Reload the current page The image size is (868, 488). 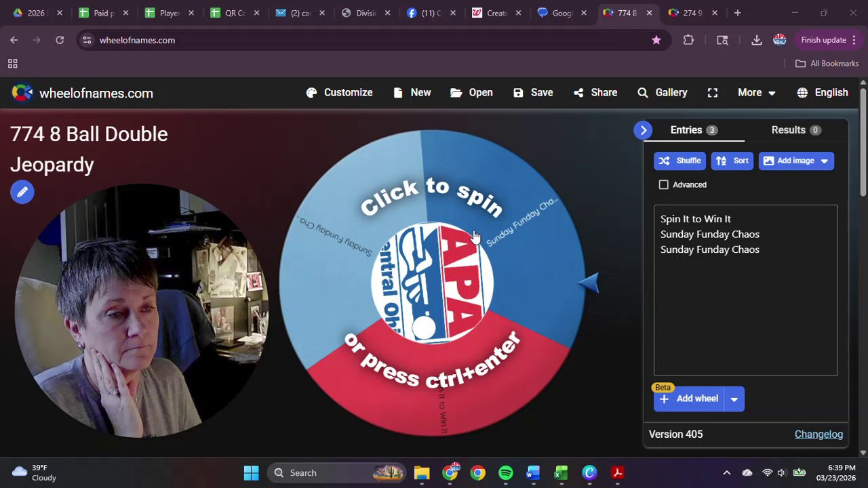[60, 40]
